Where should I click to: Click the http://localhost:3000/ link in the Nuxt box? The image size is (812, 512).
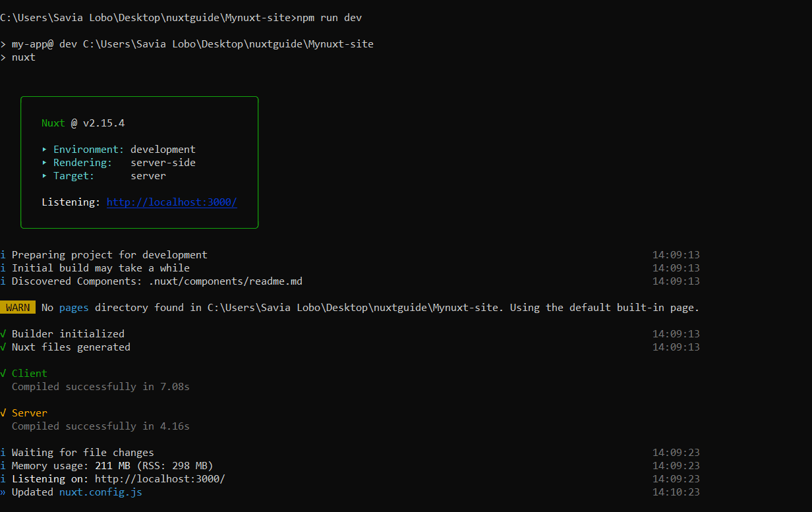[171, 202]
